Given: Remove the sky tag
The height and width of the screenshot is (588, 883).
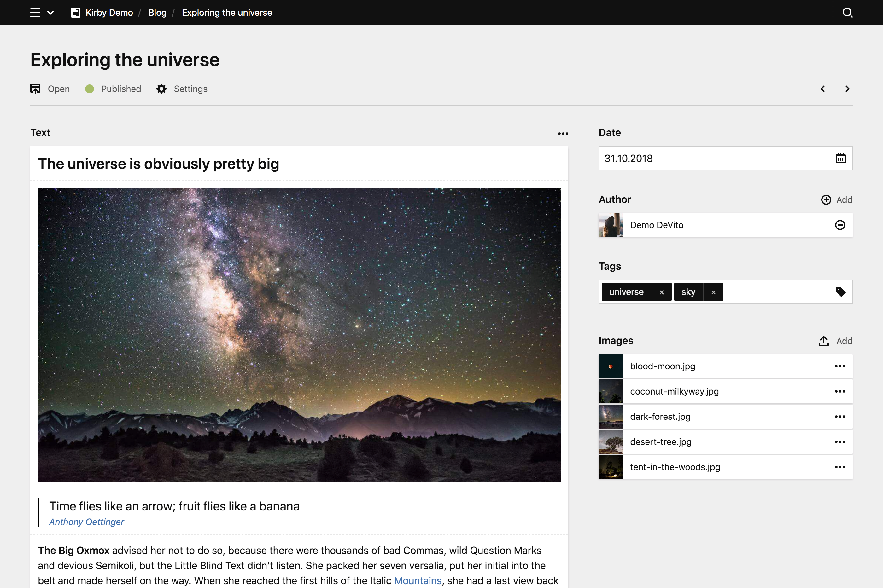Looking at the screenshot, I should click(x=713, y=292).
